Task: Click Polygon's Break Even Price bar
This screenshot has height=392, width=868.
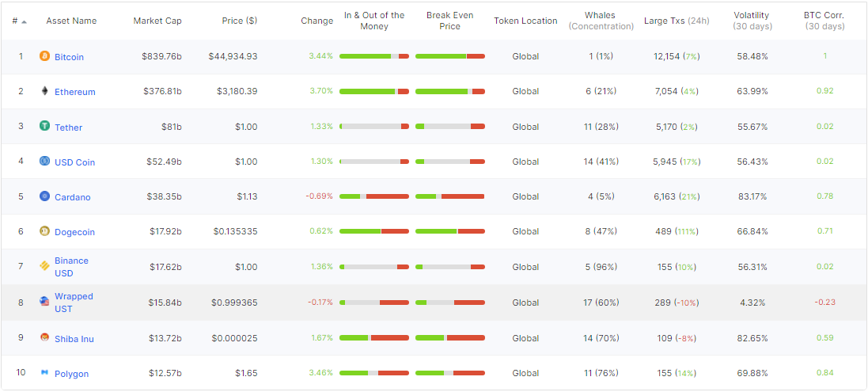Action: pos(450,373)
